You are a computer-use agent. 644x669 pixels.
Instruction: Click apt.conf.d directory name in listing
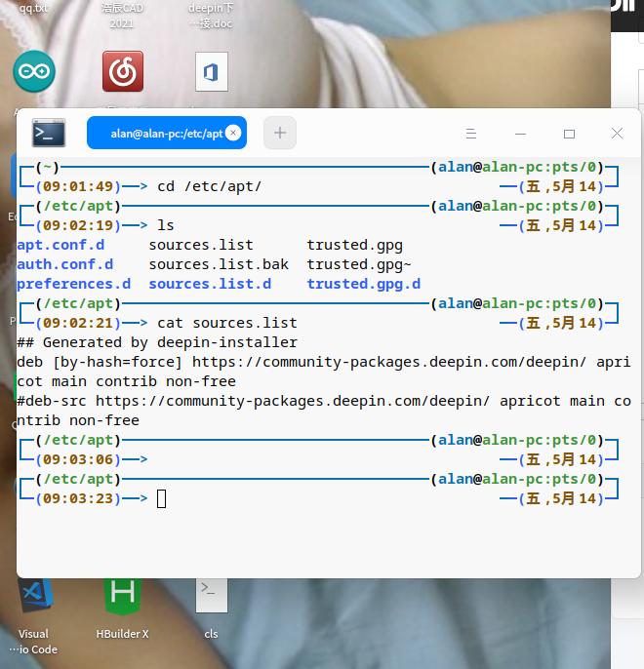pos(60,245)
